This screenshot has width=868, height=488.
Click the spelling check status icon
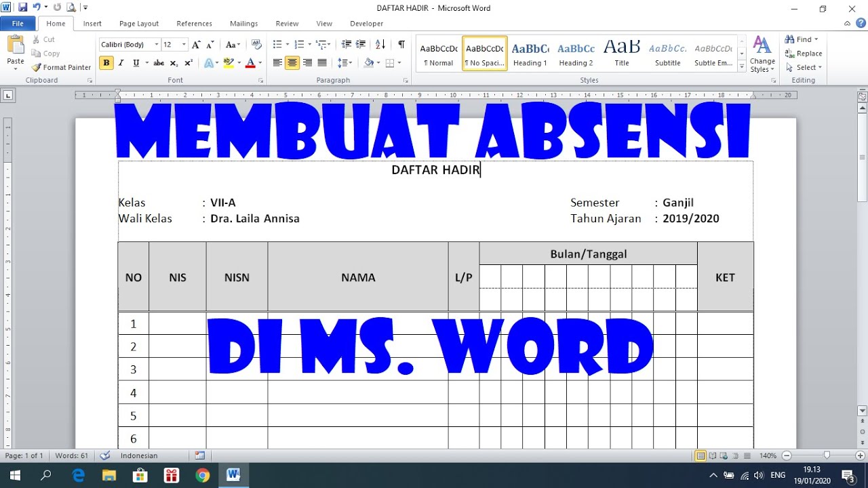(105, 455)
